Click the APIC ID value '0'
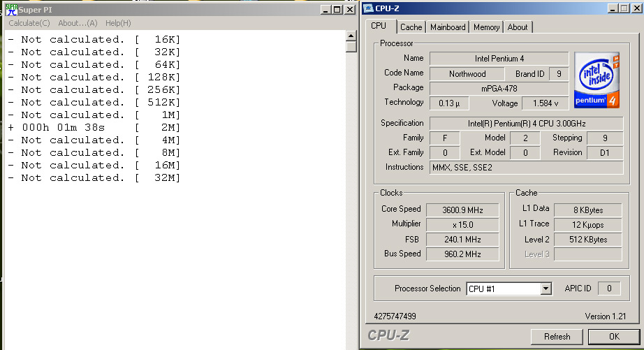Image resolution: width=644 pixels, height=350 pixels. (x=609, y=289)
